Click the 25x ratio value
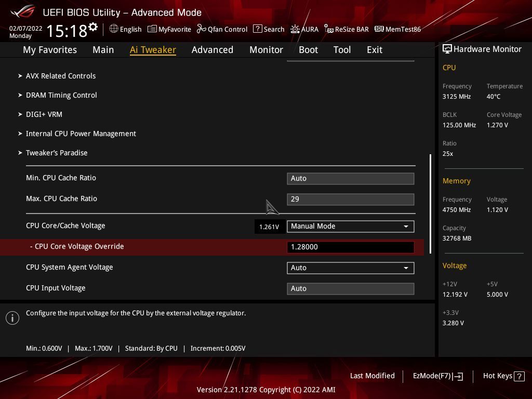The image size is (532, 399). coord(448,154)
